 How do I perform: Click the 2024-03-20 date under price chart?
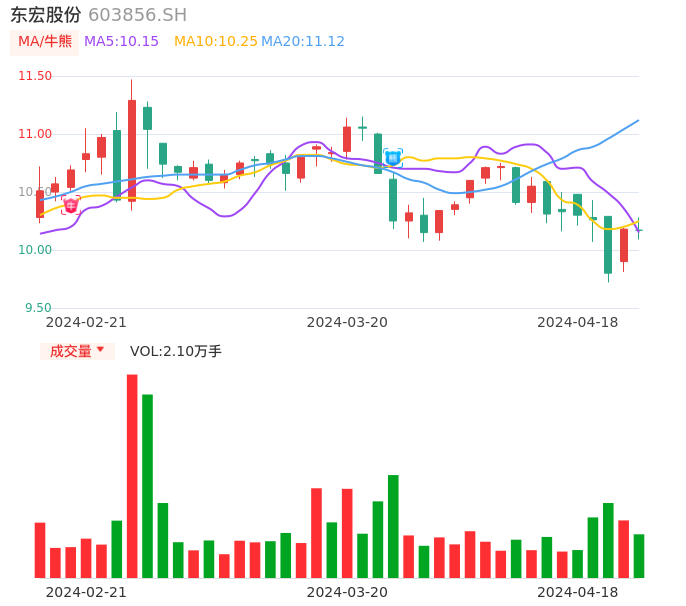347,322
